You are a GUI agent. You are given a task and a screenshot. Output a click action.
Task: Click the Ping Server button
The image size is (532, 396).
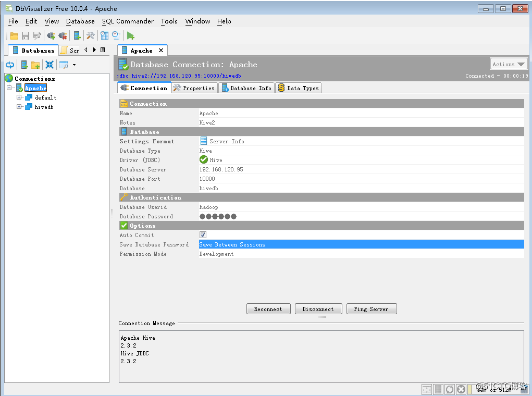point(371,309)
